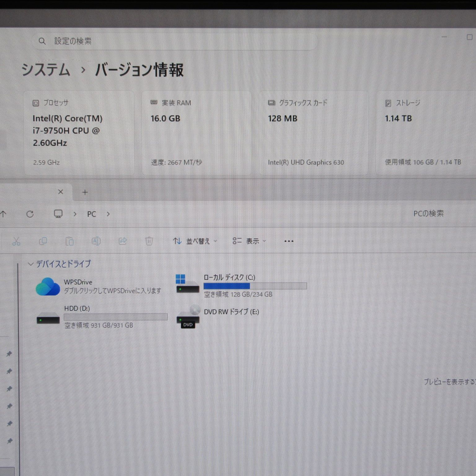Click the 速度: 2667 MT/秒 text

pos(177,162)
